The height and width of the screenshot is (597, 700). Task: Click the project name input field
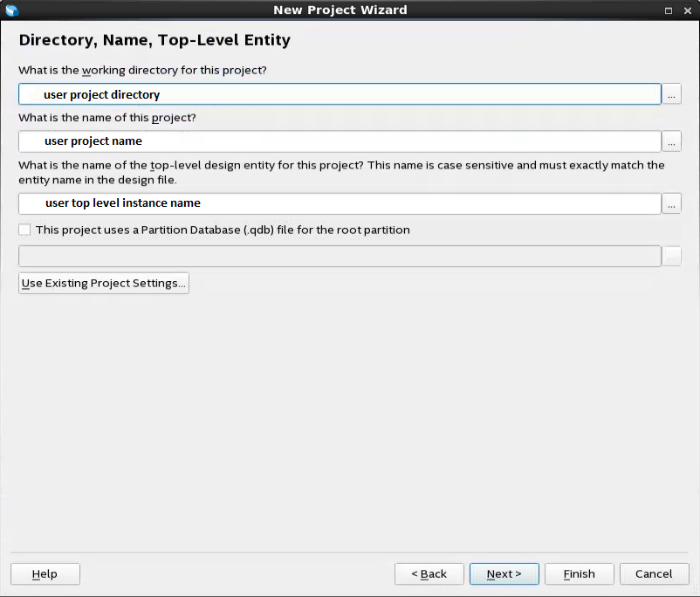point(340,141)
